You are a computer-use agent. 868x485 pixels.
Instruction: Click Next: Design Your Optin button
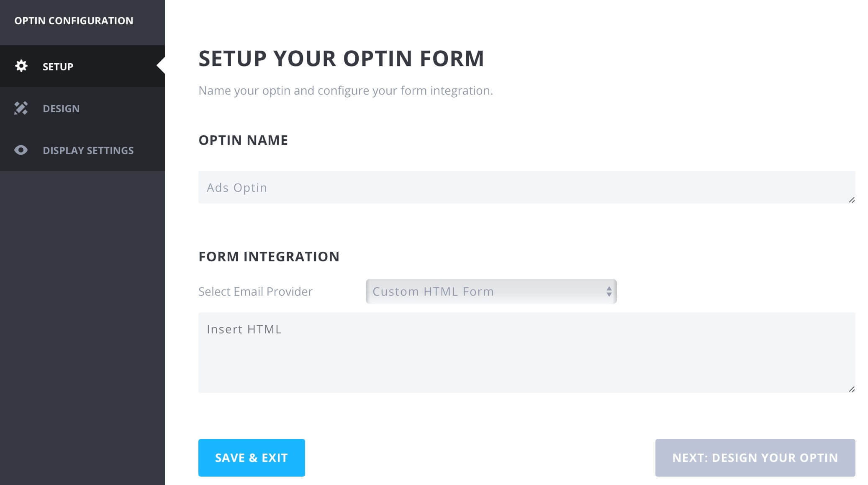click(755, 458)
